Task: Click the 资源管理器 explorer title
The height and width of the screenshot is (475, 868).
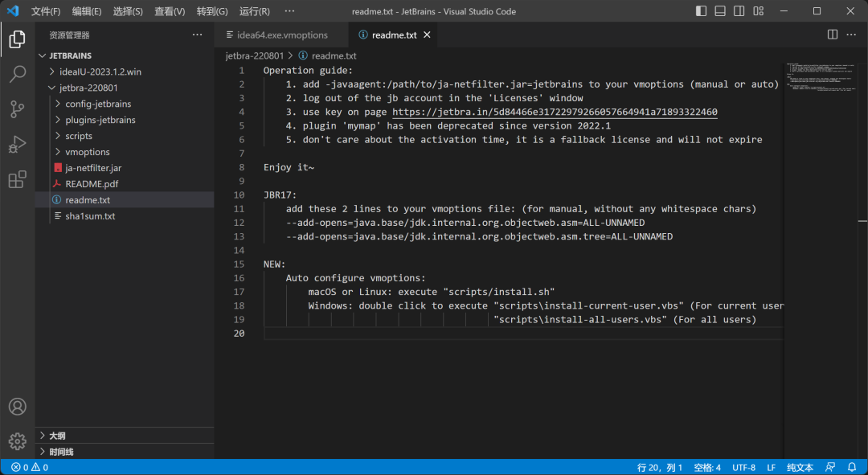Action: (69, 35)
